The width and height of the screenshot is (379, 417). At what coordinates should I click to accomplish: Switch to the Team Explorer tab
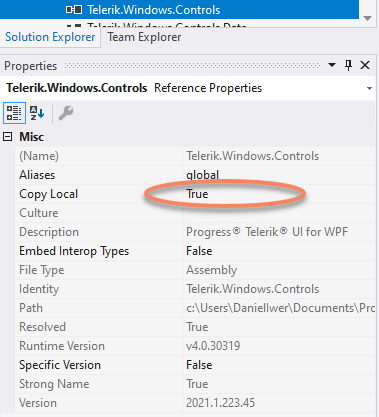[144, 37]
